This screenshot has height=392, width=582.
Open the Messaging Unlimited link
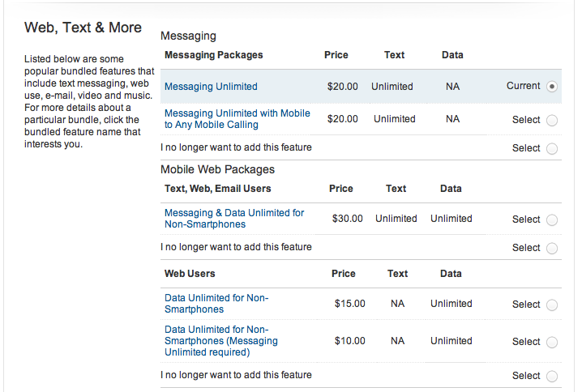click(211, 87)
